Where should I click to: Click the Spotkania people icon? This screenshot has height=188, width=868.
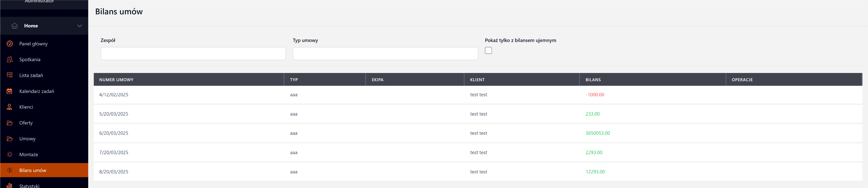pos(10,59)
